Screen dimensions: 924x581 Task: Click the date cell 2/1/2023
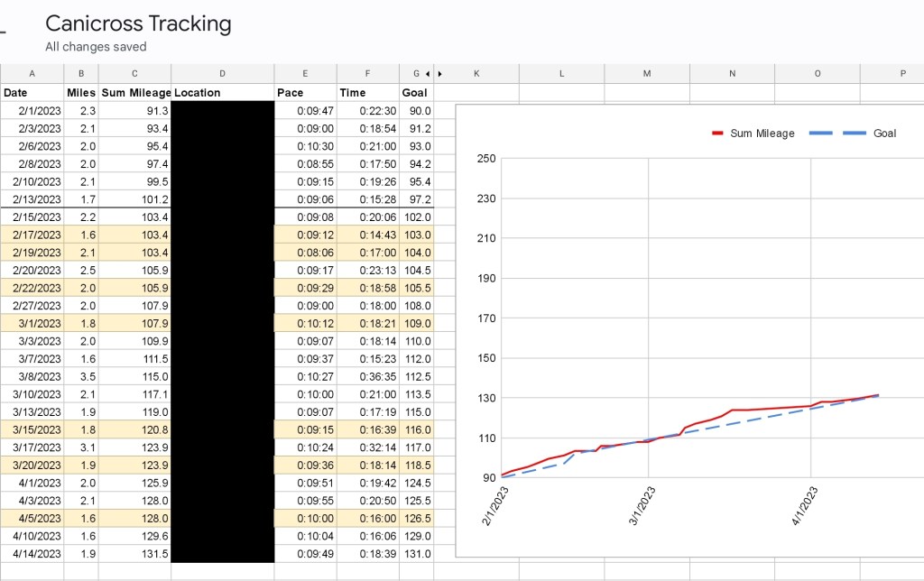tap(32, 110)
